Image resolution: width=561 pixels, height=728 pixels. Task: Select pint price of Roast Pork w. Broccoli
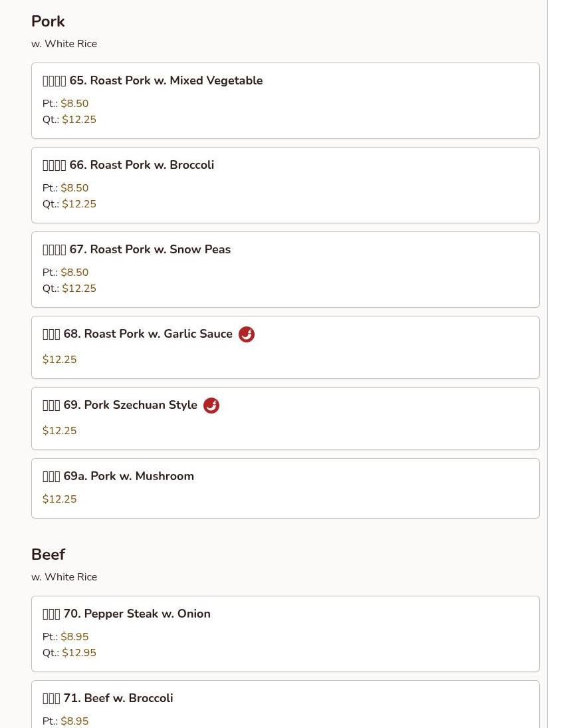click(x=74, y=188)
